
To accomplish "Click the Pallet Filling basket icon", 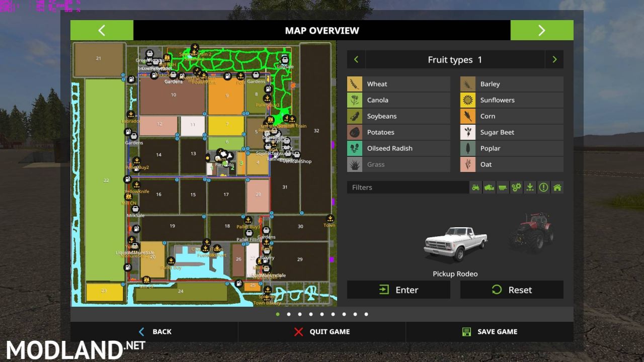I will (249, 233).
